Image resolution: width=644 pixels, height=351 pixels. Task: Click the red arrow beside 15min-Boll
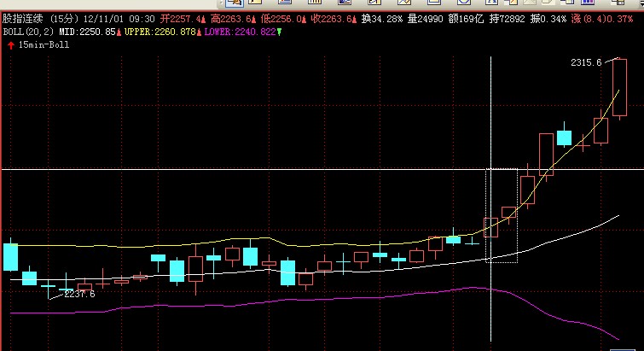click(11, 45)
